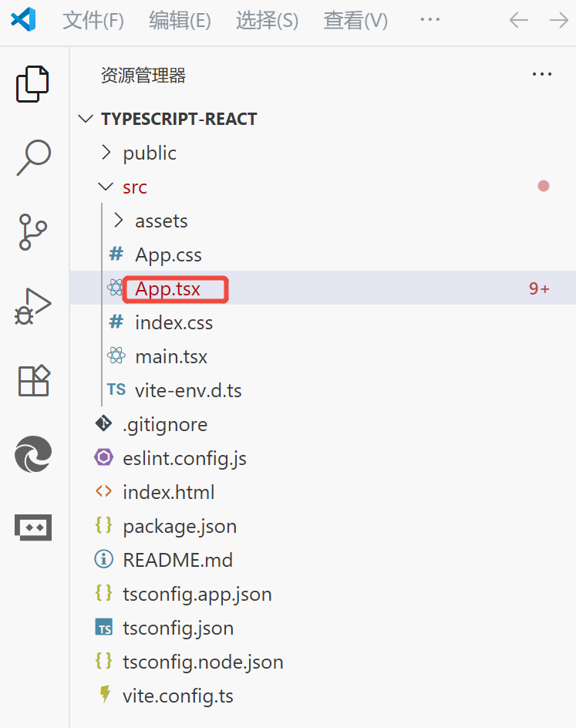576x728 pixels.
Task: Open the vite.config.ts file
Action: pyautogui.click(x=177, y=696)
